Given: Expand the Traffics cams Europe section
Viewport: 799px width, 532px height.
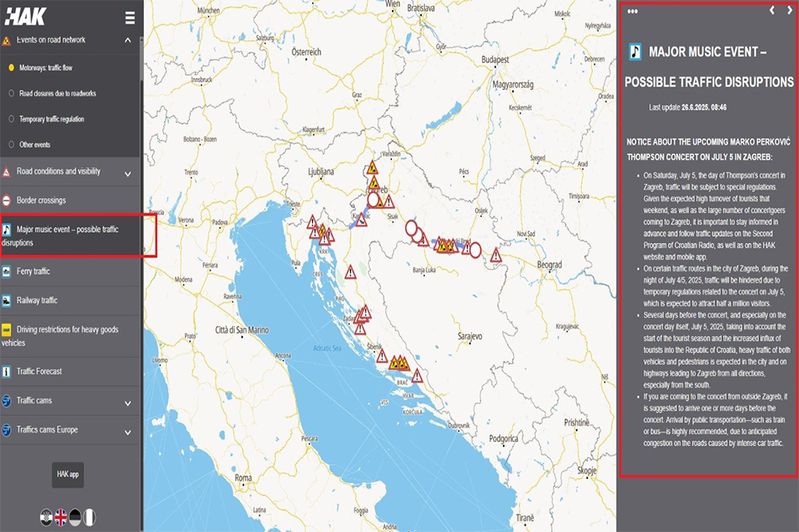Looking at the screenshot, I should pyautogui.click(x=128, y=432).
